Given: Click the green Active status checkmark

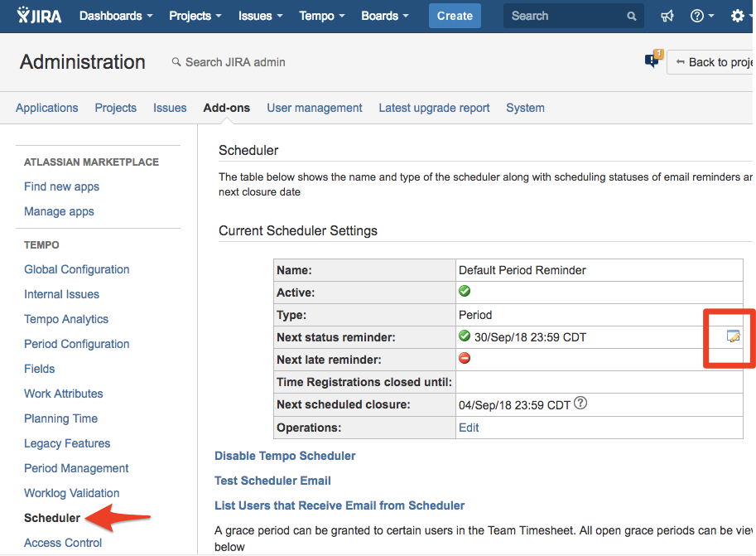Looking at the screenshot, I should pyautogui.click(x=465, y=291).
